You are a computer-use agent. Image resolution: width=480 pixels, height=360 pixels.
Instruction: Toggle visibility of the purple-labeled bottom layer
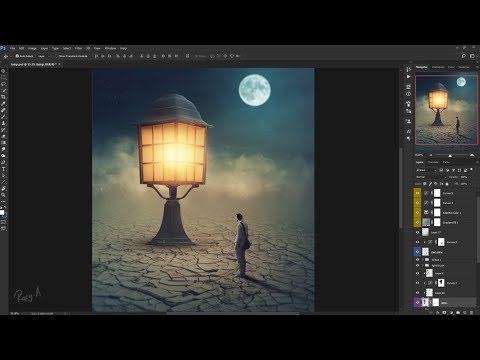(x=417, y=302)
